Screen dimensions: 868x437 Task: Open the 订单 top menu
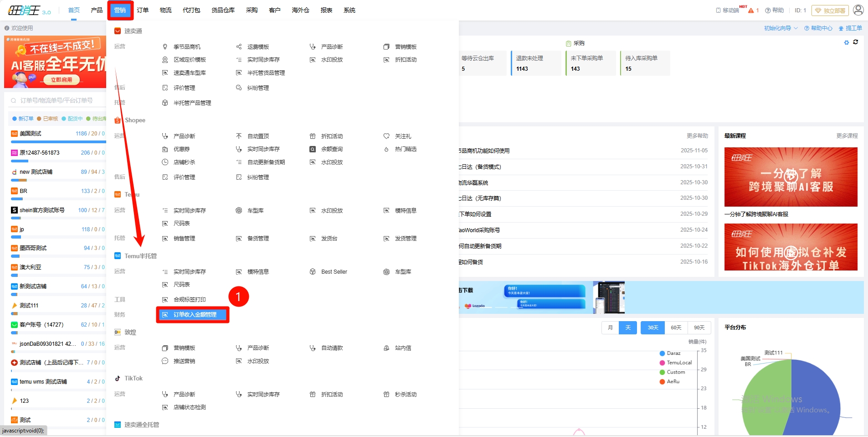143,10
